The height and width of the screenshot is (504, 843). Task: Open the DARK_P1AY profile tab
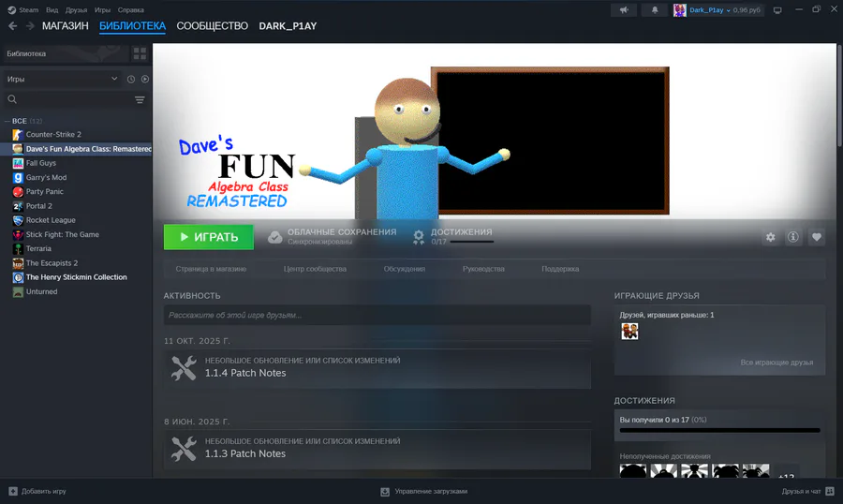pos(288,26)
